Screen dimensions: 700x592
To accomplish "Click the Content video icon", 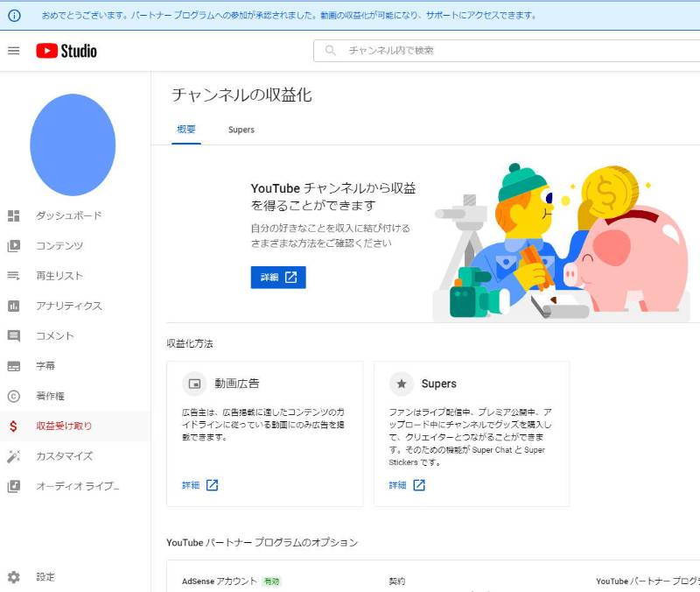I will [x=14, y=246].
